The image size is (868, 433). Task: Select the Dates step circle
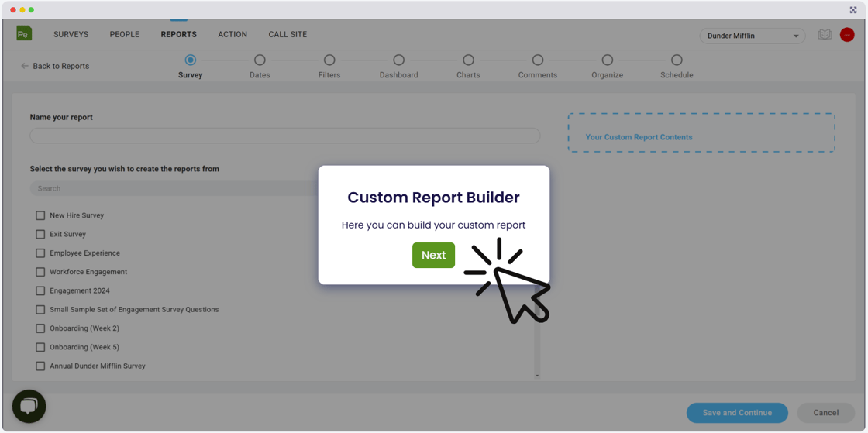tap(260, 60)
